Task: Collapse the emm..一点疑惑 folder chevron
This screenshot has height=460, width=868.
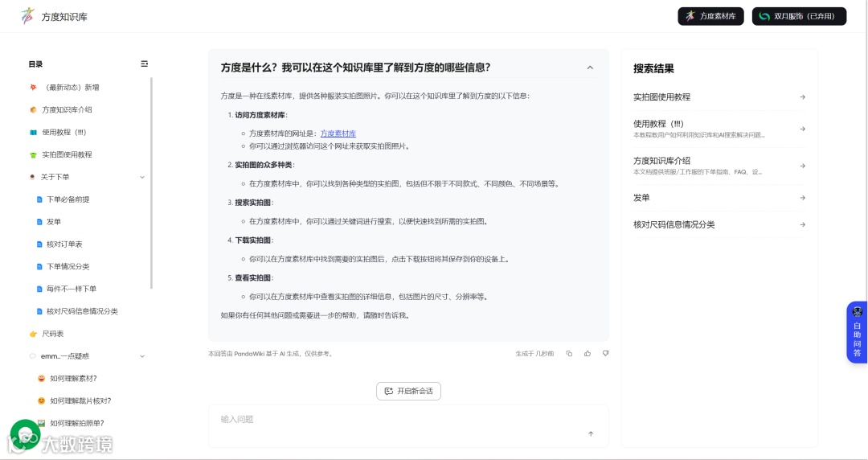Action: tap(142, 355)
